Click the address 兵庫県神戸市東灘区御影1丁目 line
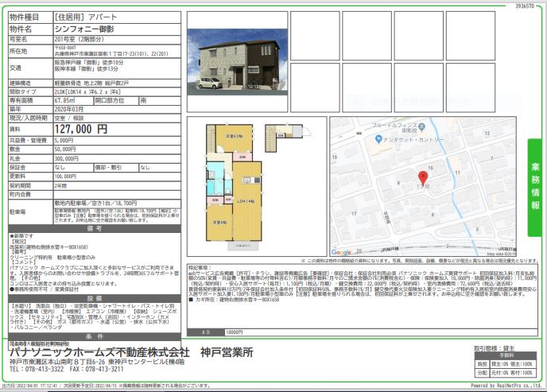Image resolution: width=547 pixels, height=392 pixels. pyautogui.click(x=111, y=54)
